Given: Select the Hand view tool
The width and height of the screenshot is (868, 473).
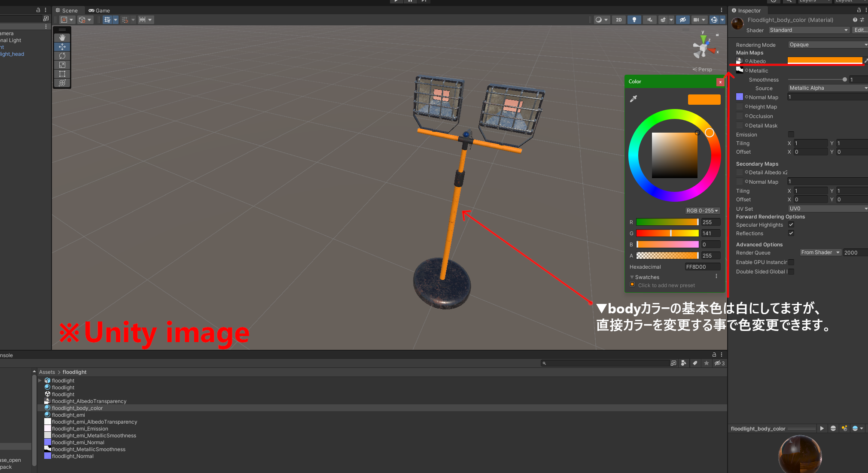Looking at the screenshot, I should tap(62, 38).
